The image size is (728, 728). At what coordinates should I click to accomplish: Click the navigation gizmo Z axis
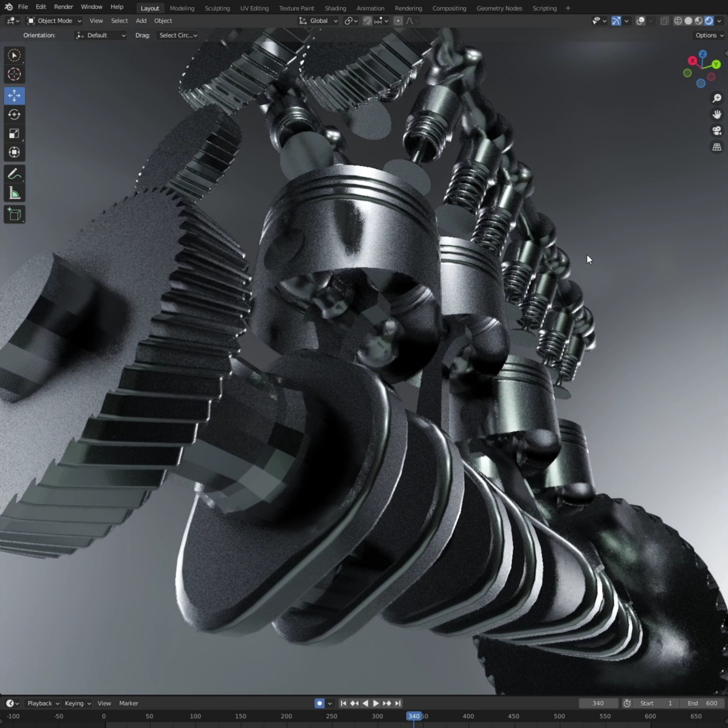[x=703, y=54]
